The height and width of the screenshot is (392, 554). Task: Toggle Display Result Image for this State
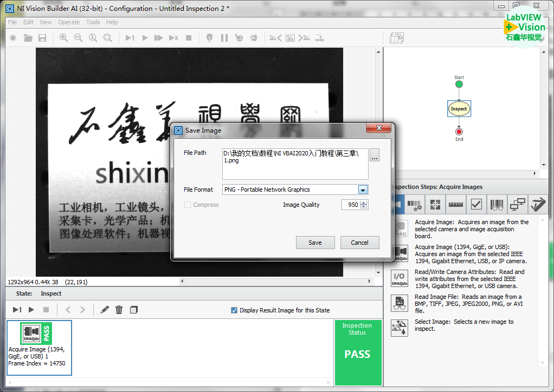pos(234,310)
